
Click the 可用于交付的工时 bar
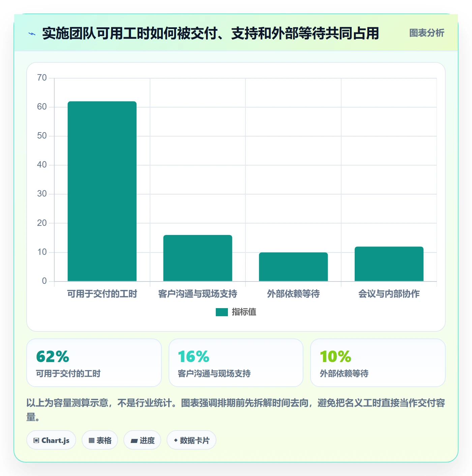click(x=102, y=191)
